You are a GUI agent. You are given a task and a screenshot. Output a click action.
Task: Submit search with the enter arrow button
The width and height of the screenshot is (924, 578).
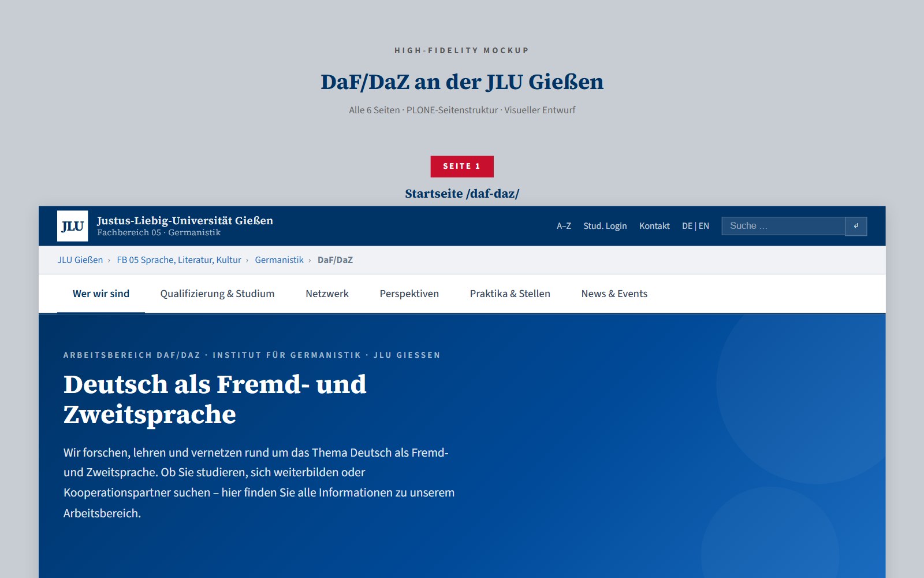[x=856, y=226]
